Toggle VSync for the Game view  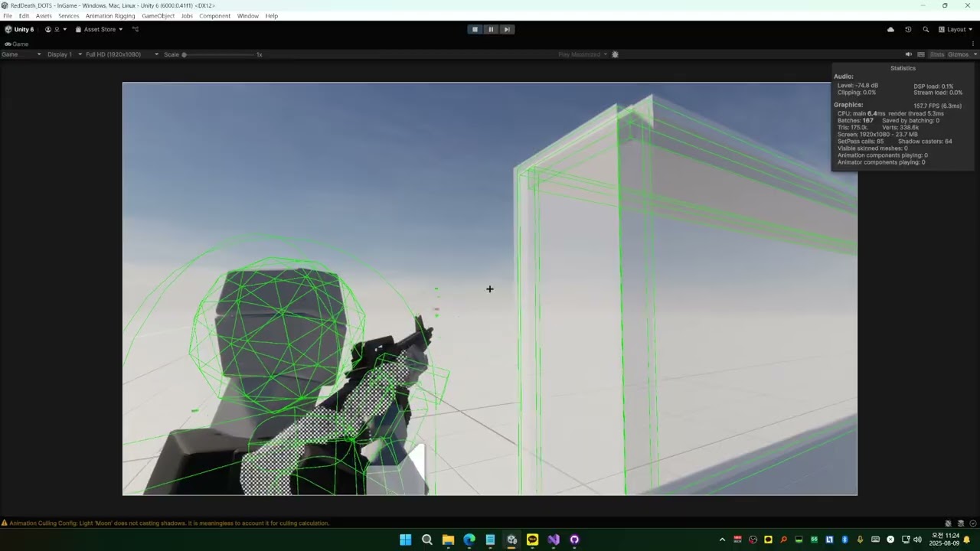[921, 54]
